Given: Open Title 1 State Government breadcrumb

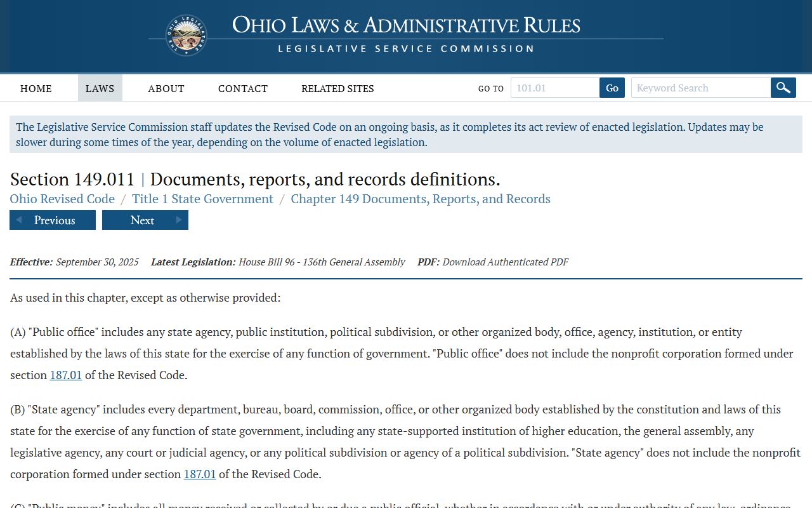Looking at the screenshot, I should (202, 199).
